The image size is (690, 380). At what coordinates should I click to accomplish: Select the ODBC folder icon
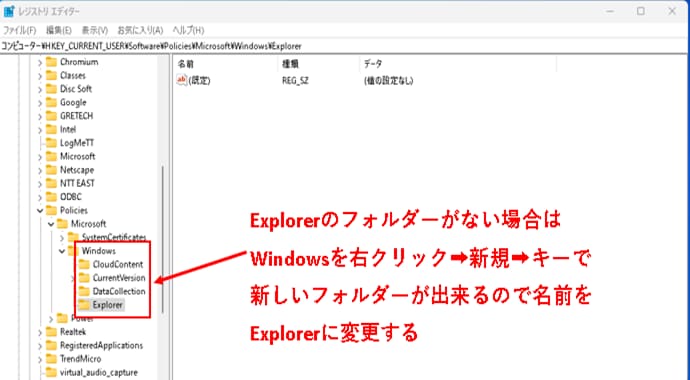[x=52, y=197]
